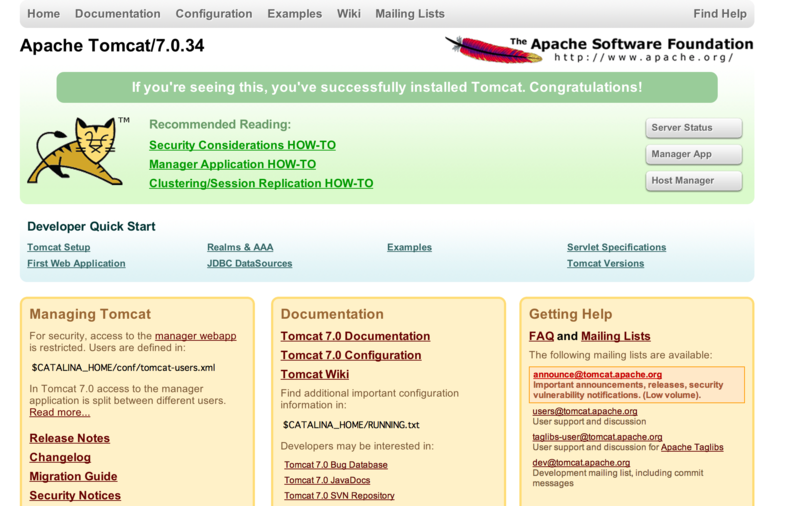The height and width of the screenshot is (506, 800).
Task: Click the Managing Tomcat heading
Action: (90, 314)
